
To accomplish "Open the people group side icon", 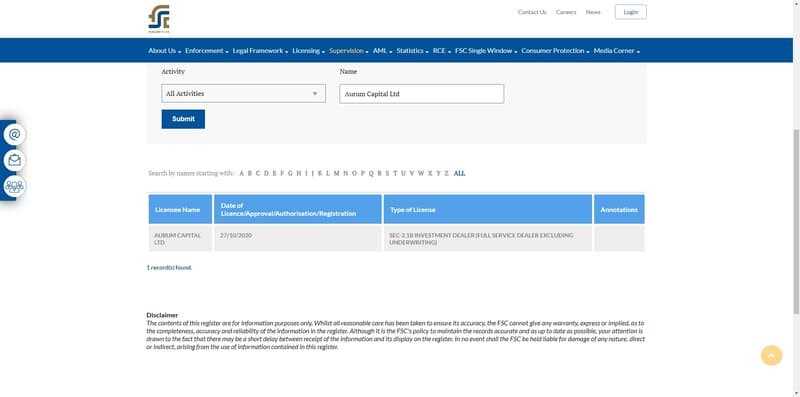I will [14, 186].
